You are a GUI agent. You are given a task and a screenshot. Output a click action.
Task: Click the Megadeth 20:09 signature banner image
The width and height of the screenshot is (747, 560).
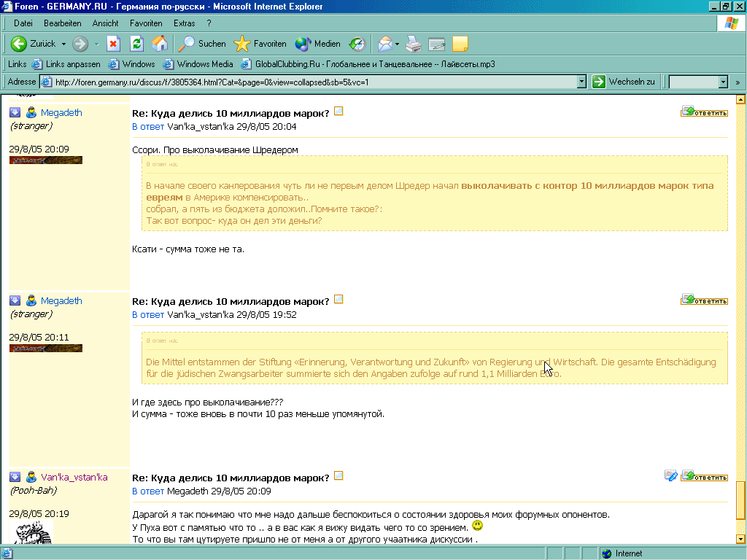point(46,160)
